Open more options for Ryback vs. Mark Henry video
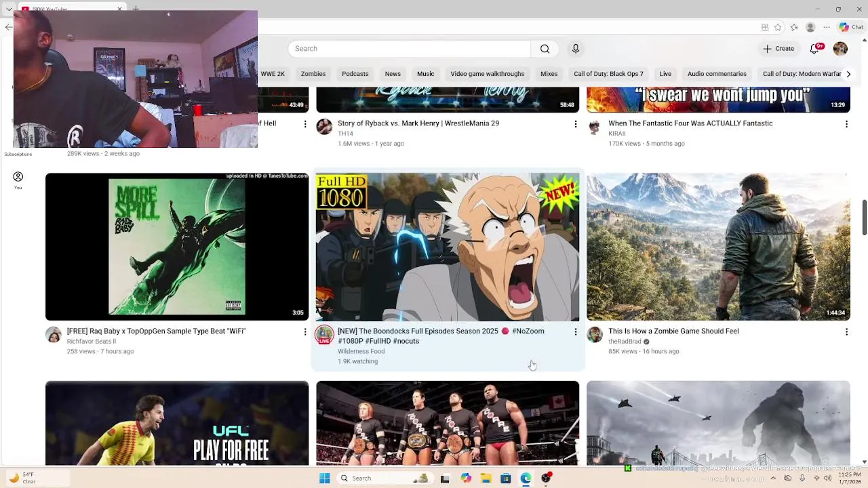This screenshot has width=868, height=488. pos(576,124)
